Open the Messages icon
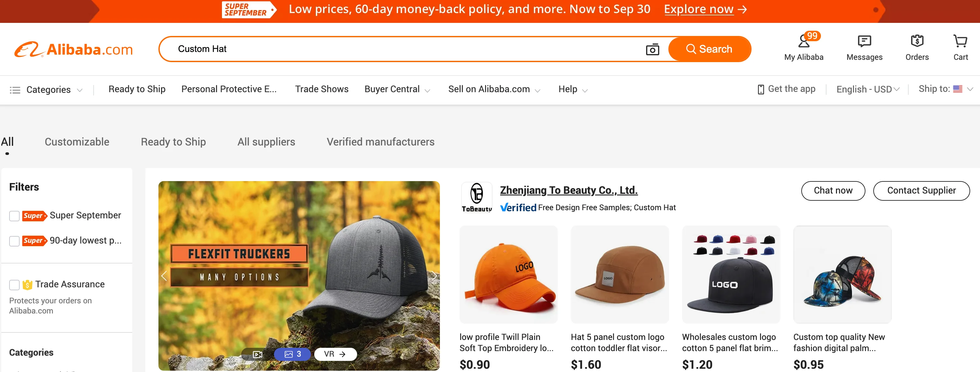This screenshot has width=980, height=372. (x=864, y=41)
